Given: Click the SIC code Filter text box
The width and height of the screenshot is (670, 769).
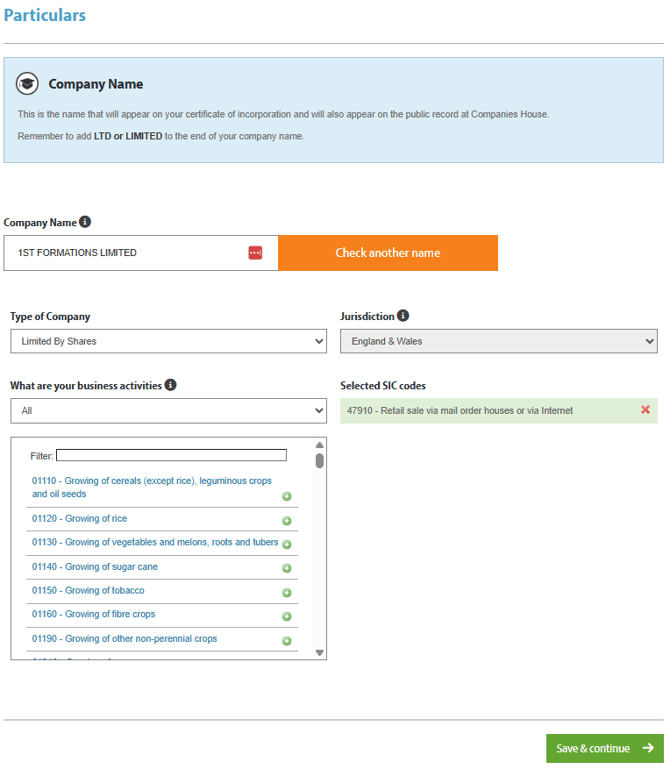Looking at the screenshot, I should click(x=171, y=456).
